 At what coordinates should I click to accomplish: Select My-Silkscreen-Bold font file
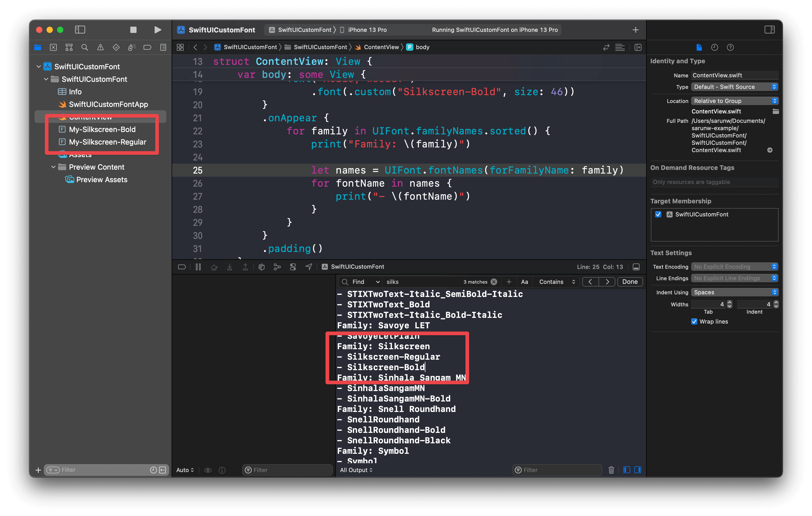(x=102, y=129)
